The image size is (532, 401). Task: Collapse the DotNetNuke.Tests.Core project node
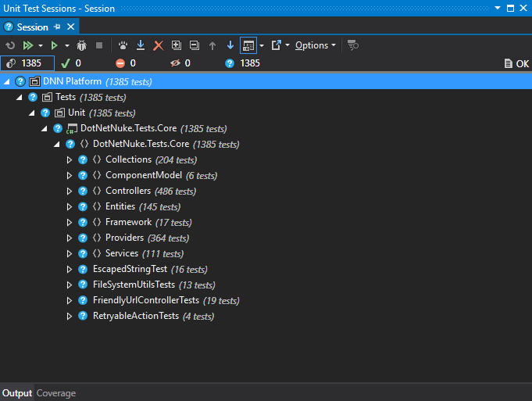pyautogui.click(x=45, y=129)
